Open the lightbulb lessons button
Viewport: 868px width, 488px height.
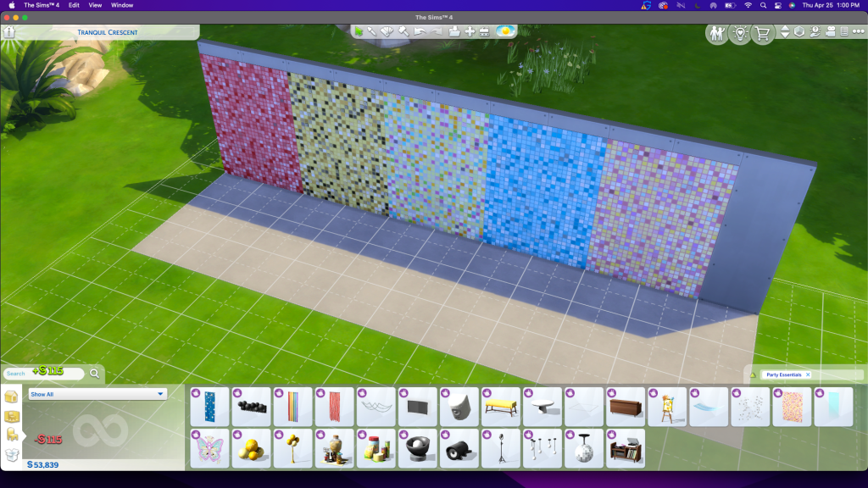pos(740,34)
